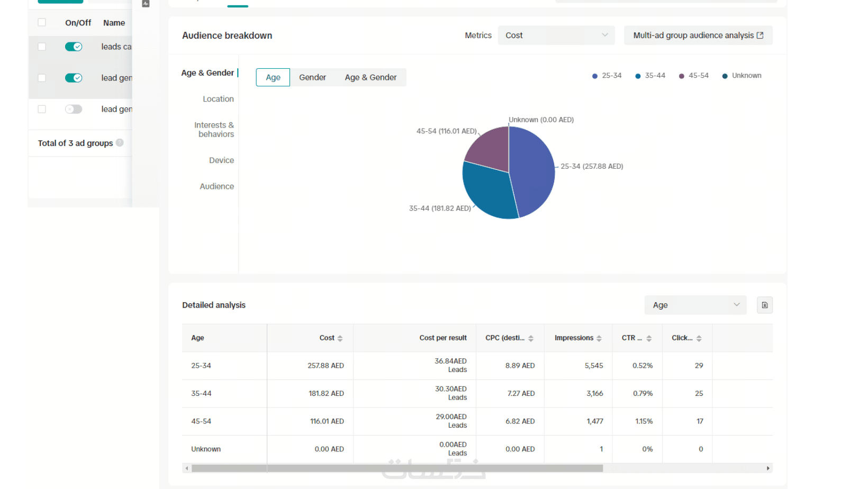
Task: Click the '8.89 AED' CPC cell
Action: click(520, 366)
